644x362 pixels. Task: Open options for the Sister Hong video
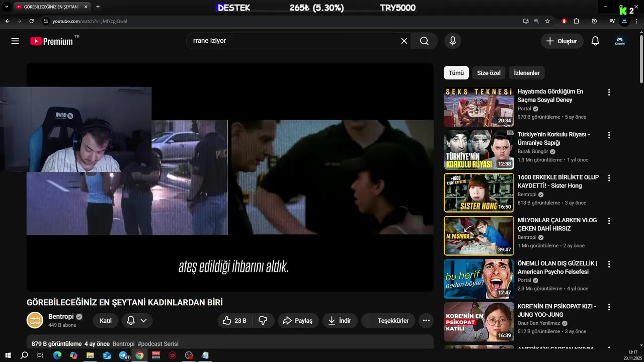(609, 178)
